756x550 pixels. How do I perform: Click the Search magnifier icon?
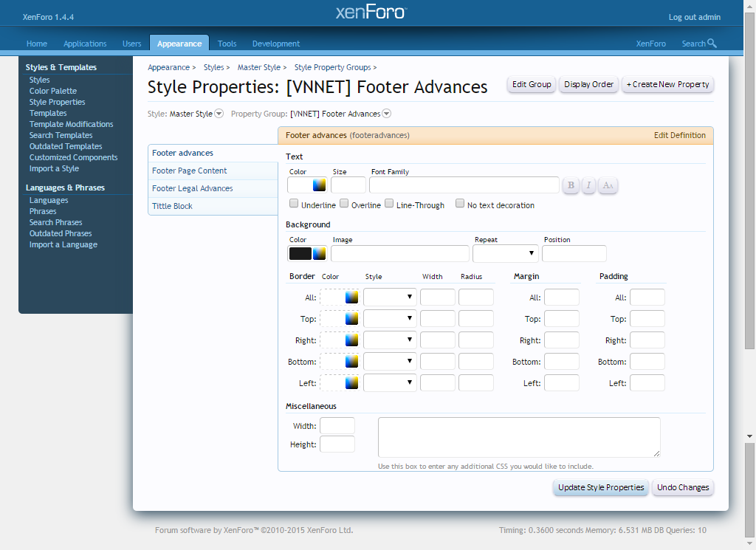coord(712,44)
